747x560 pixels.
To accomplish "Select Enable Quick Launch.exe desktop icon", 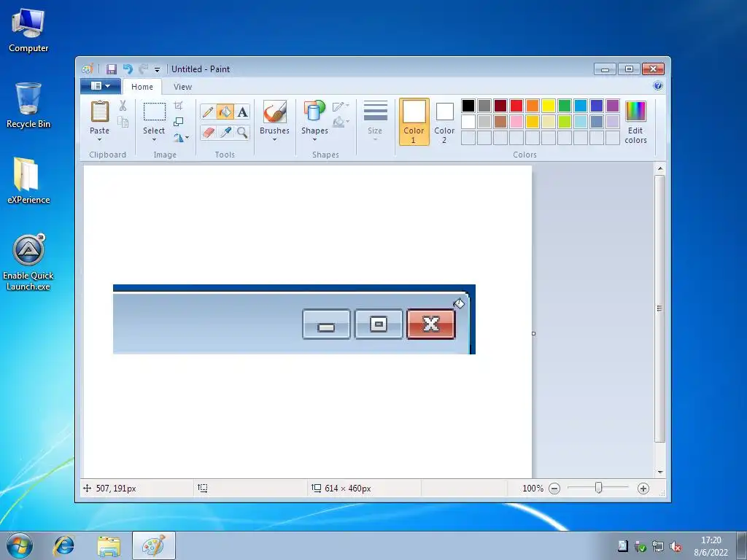I will point(28,262).
